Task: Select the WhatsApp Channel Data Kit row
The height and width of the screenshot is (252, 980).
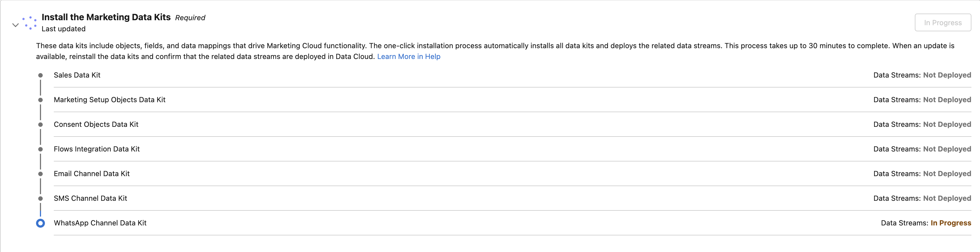Action: (x=100, y=223)
